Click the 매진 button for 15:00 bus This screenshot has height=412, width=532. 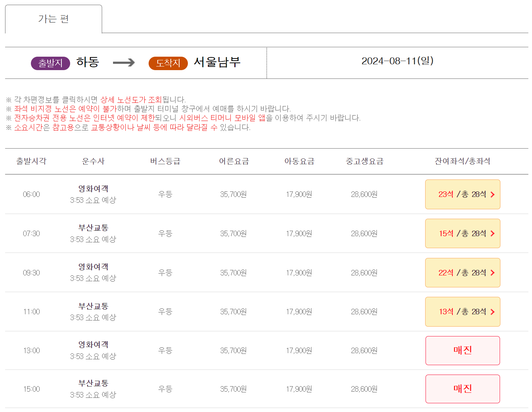tap(463, 389)
